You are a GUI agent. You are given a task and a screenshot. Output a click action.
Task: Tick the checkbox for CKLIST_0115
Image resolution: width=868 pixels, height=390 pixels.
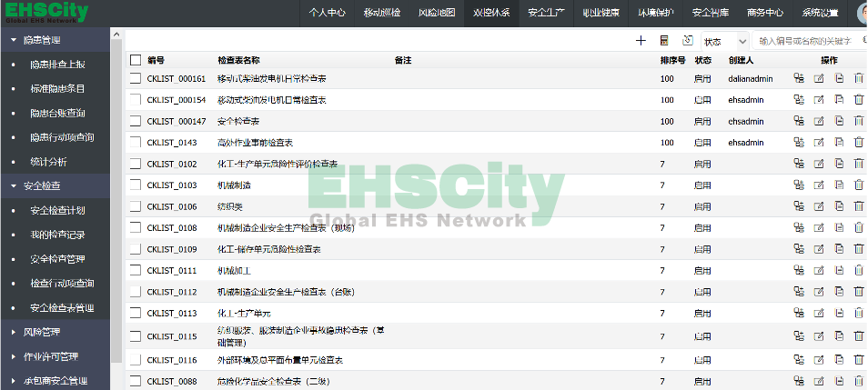click(x=136, y=335)
